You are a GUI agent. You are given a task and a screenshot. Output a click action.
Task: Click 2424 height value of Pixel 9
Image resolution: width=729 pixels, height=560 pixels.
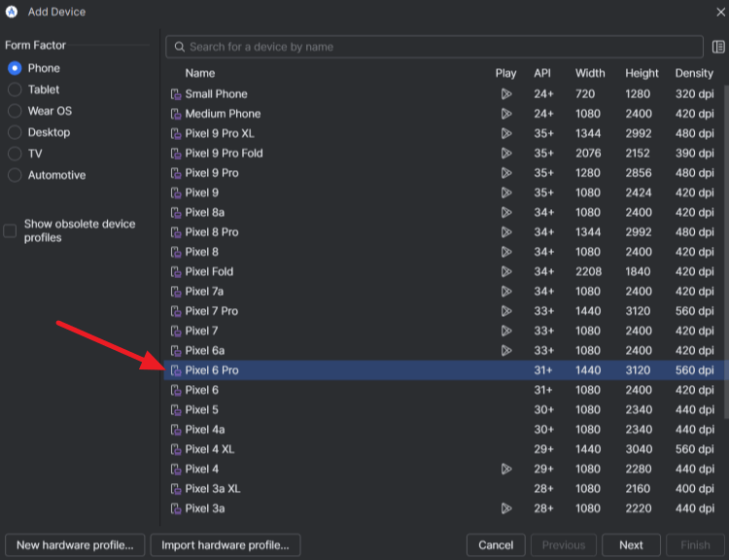(639, 192)
